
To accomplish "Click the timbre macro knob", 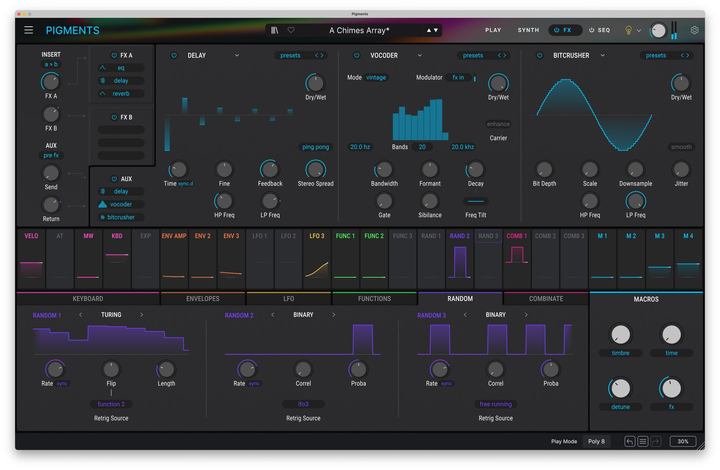I will 620,335.
